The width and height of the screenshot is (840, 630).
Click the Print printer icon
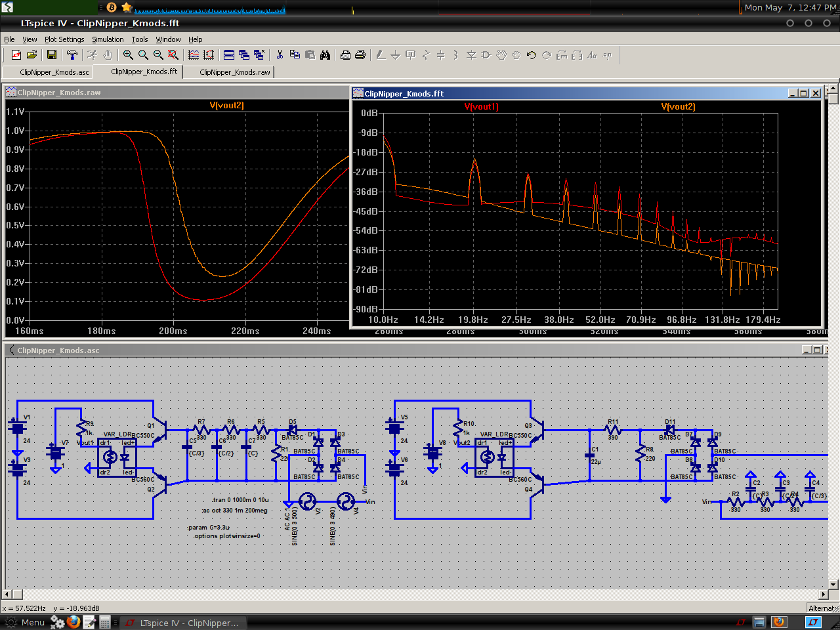tap(360, 55)
